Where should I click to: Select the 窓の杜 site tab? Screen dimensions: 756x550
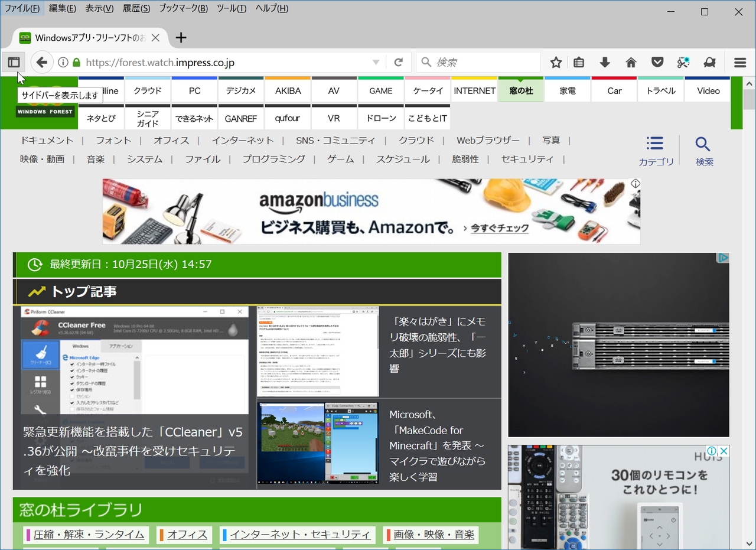520,90
